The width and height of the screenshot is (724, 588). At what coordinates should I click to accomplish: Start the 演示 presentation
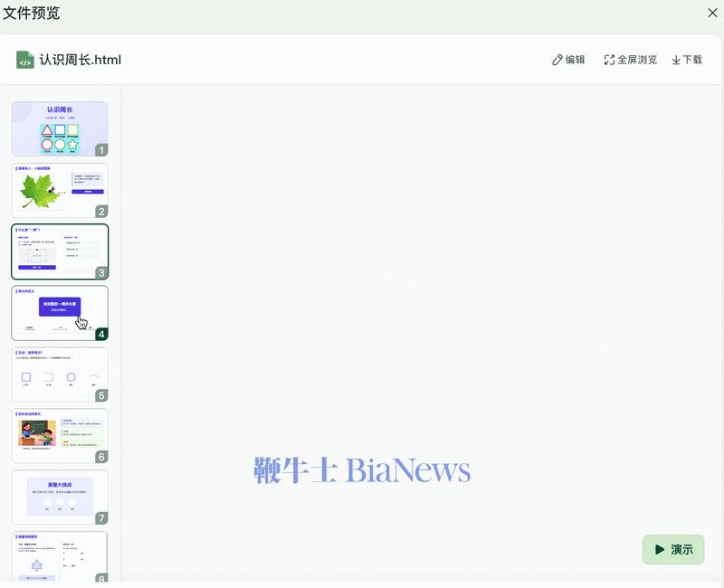tap(673, 549)
